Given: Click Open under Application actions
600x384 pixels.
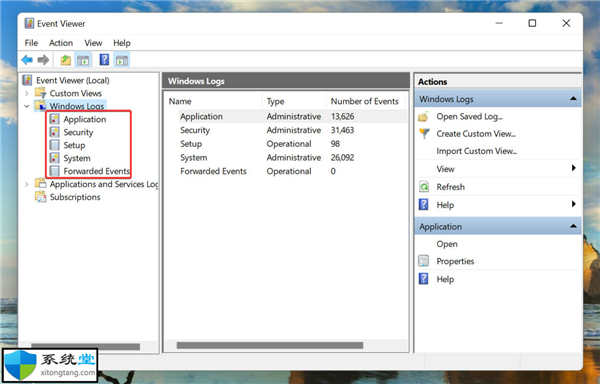Looking at the screenshot, I should pyautogui.click(x=447, y=244).
